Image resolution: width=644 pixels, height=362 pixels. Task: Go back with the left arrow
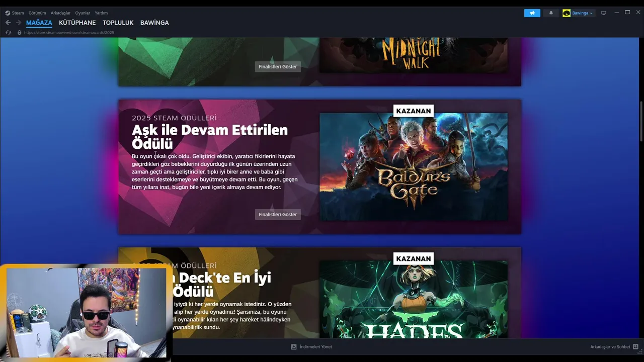coord(8,23)
